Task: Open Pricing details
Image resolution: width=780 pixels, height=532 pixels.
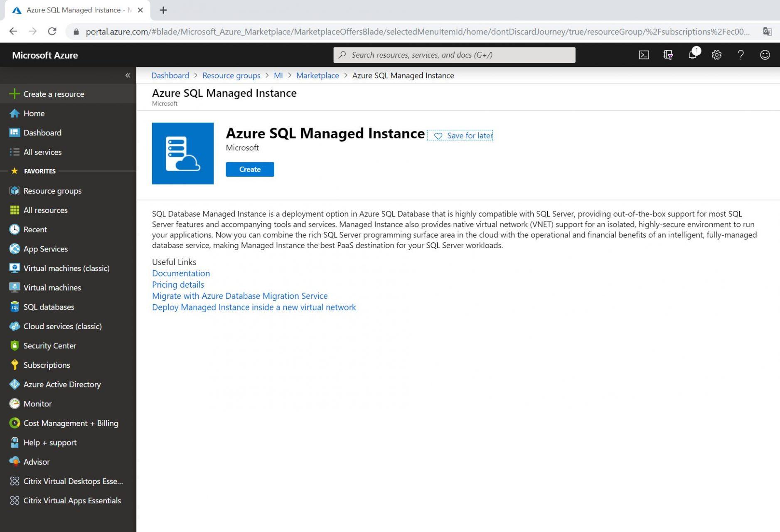Action: pyautogui.click(x=178, y=284)
